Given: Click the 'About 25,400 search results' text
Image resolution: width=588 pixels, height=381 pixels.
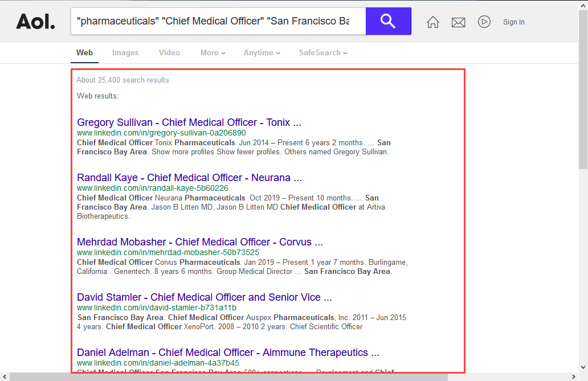Looking at the screenshot, I should pos(122,80).
